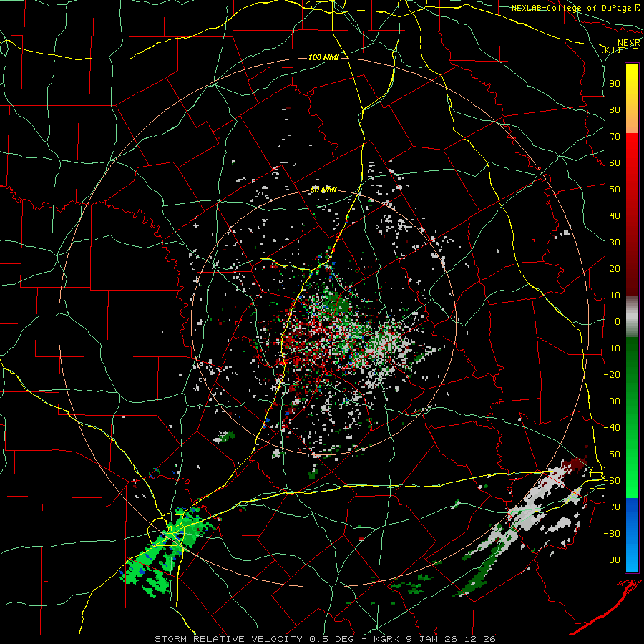Click the -60 value on the velocity scale
This screenshot has height=644, width=644.
coord(612,481)
